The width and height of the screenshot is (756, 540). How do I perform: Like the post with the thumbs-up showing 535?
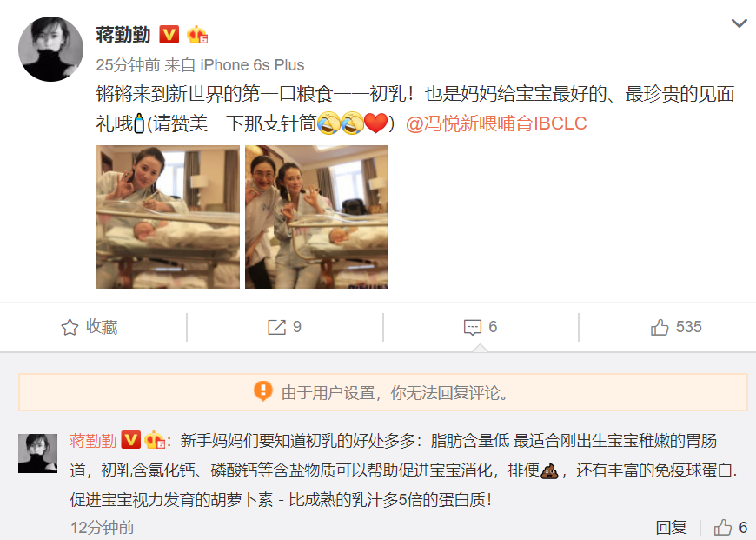[x=660, y=327]
